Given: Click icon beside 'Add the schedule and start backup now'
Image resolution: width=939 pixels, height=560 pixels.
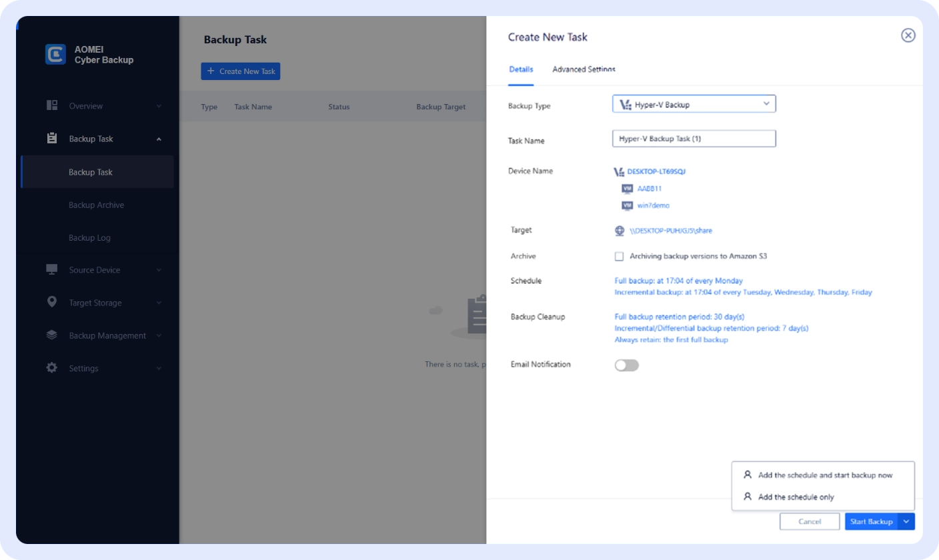Looking at the screenshot, I should click(x=748, y=475).
